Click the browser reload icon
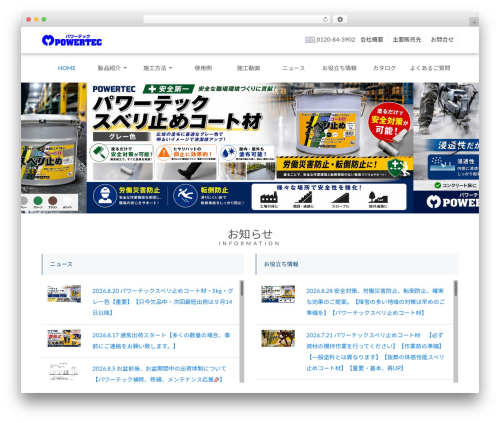The width and height of the screenshot is (500, 423). click(x=325, y=19)
